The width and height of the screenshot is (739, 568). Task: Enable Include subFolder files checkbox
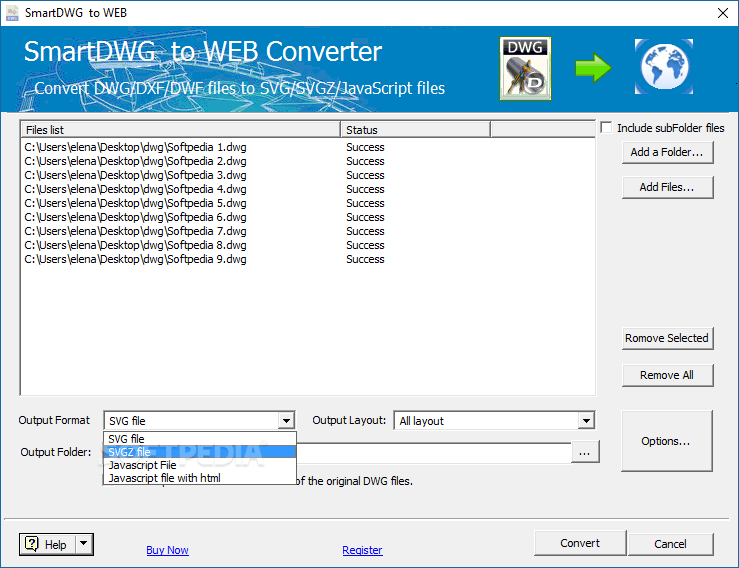click(x=607, y=128)
